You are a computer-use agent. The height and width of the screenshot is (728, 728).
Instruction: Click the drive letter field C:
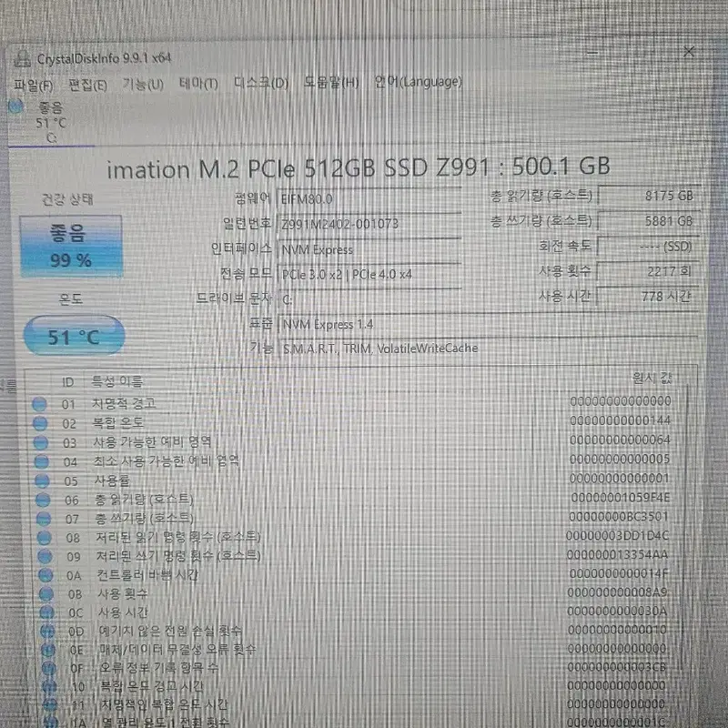[x=369, y=300]
